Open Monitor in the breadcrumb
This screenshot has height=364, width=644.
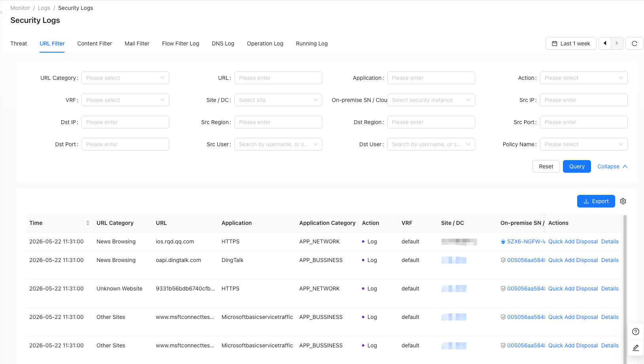[x=20, y=8]
